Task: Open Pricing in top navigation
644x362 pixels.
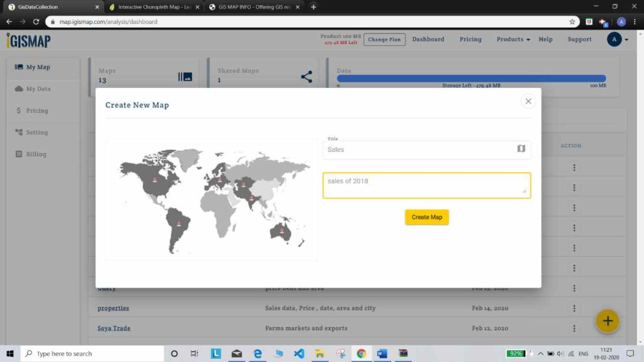Action: (x=470, y=40)
